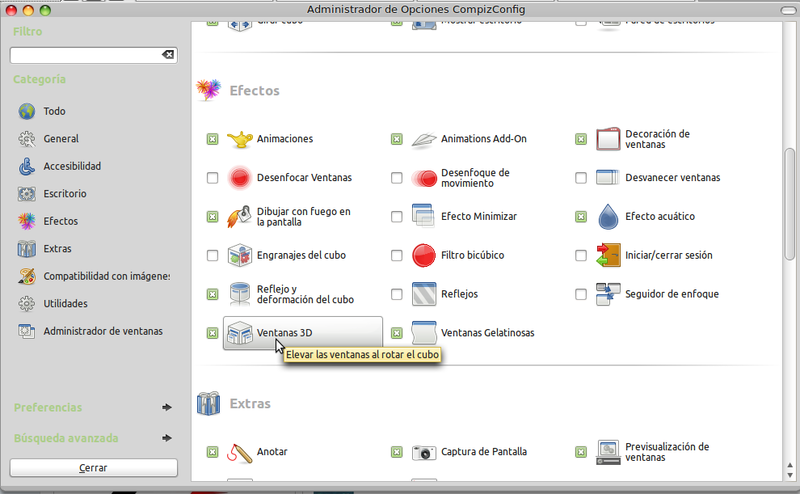Open the Filtro bicúbico red icon
800x494 pixels.
425,255
